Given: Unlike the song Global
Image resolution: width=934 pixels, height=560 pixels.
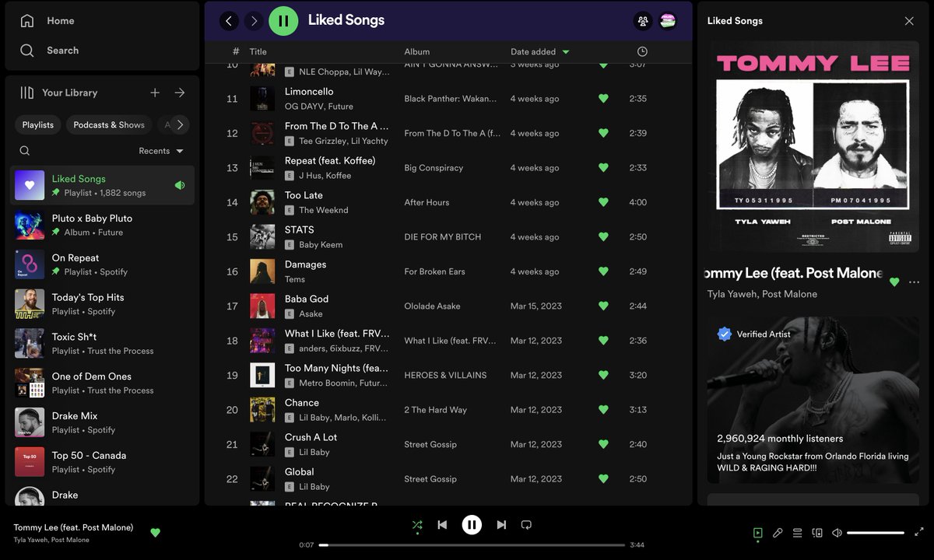Looking at the screenshot, I should point(603,478).
